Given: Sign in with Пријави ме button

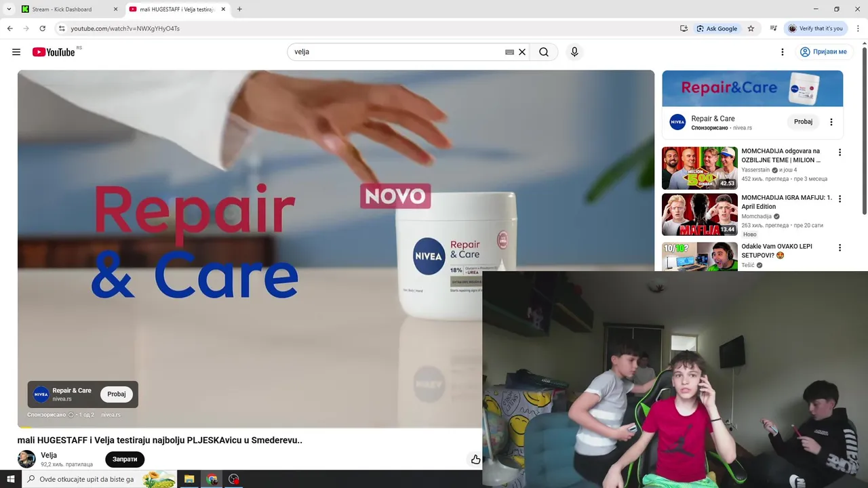Looking at the screenshot, I should click(x=823, y=52).
